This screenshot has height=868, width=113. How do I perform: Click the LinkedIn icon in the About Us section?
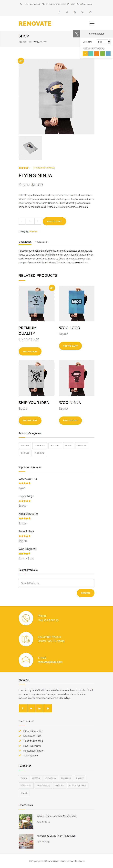pos(40,709)
